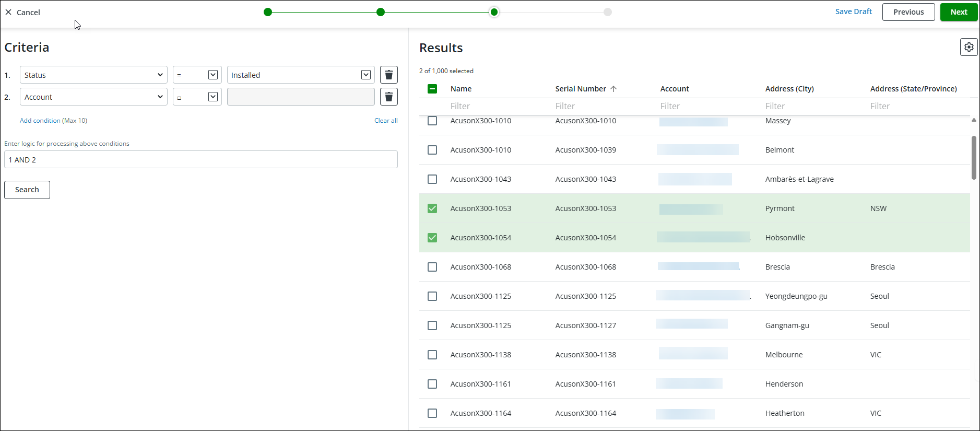Screen dimensions: 980x431
Task: Click the Address (State/Province) column header
Action: (x=913, y=89)
